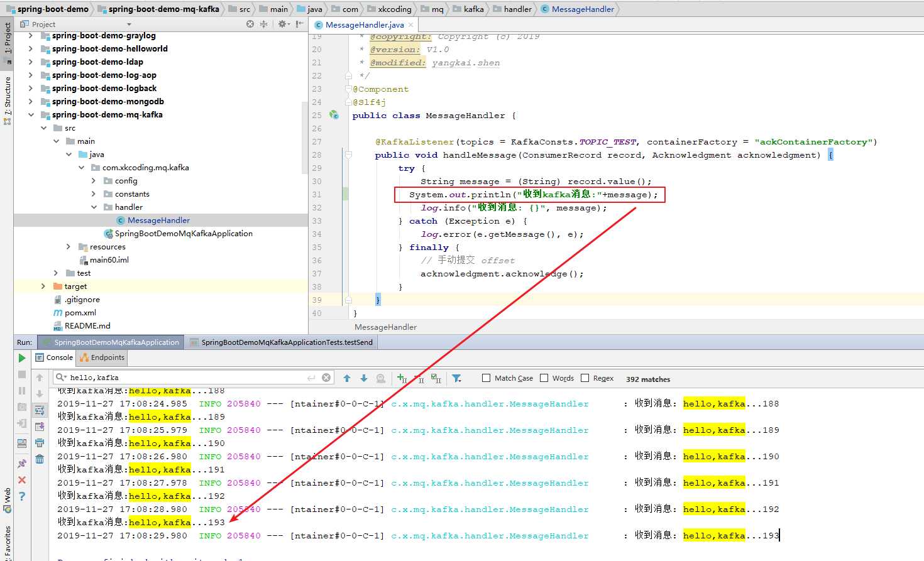Collapse the src folder node
Viewport: 924px width, 561px height.
tap(43, 128)
